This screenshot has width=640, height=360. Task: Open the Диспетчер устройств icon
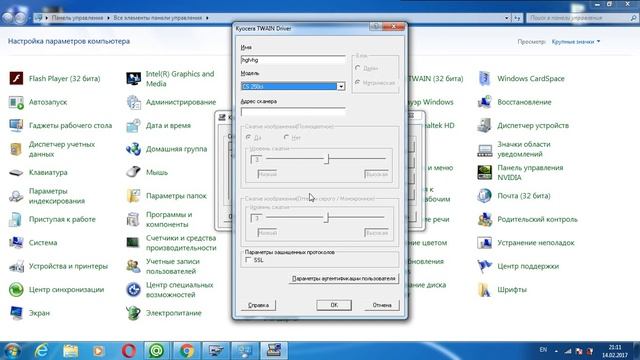(484, 125)
